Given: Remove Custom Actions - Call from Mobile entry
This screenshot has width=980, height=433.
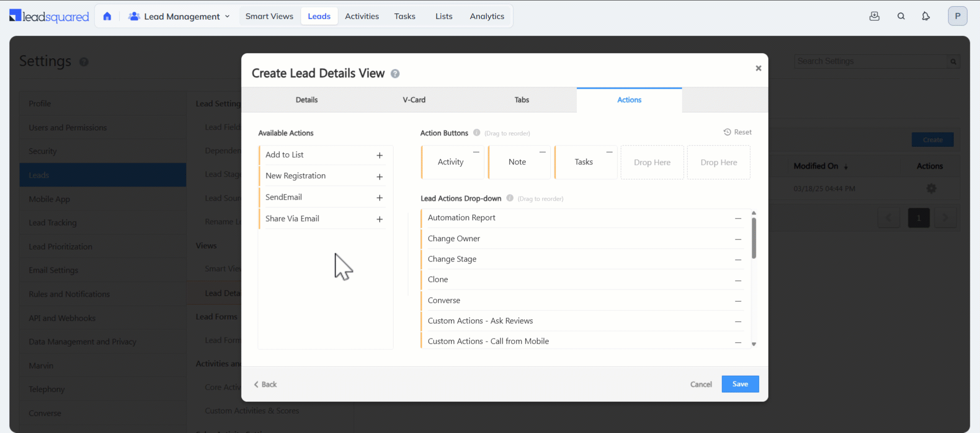Looking at the screenshot, I should pos(738,342).
